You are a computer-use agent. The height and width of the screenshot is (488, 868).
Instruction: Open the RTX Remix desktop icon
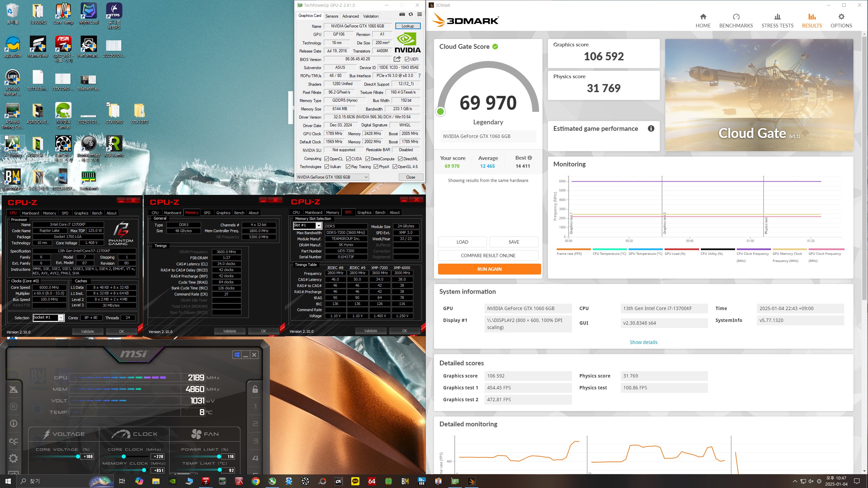click(114, 146)
